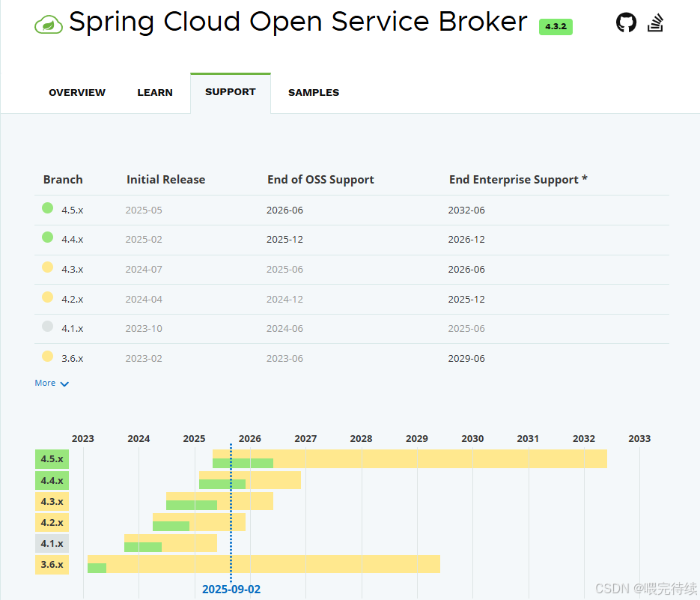This screenshot has height=600, width=700.
Task: Click the 4.4.x label in timeline chart
Action: 52,481
